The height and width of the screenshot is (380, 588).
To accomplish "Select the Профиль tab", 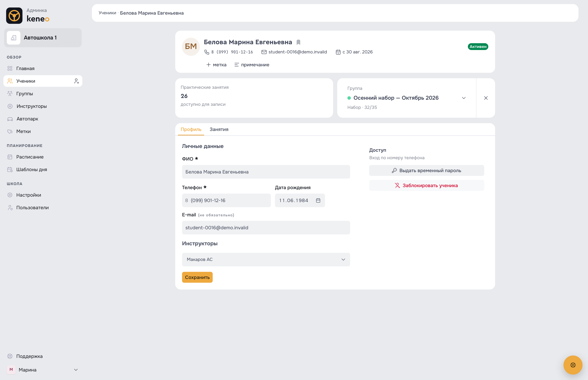I will click(191, 129).
